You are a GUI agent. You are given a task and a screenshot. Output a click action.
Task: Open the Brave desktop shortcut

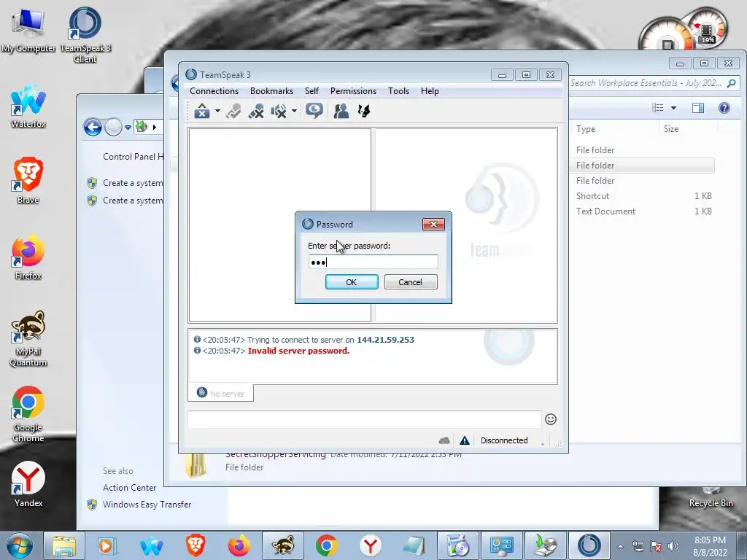click(x=28, y=181)
